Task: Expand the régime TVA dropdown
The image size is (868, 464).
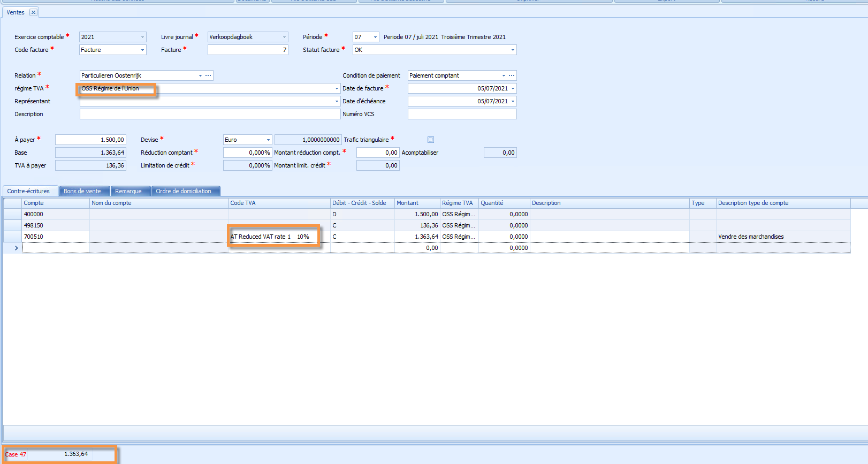Action: pos(337,88)
